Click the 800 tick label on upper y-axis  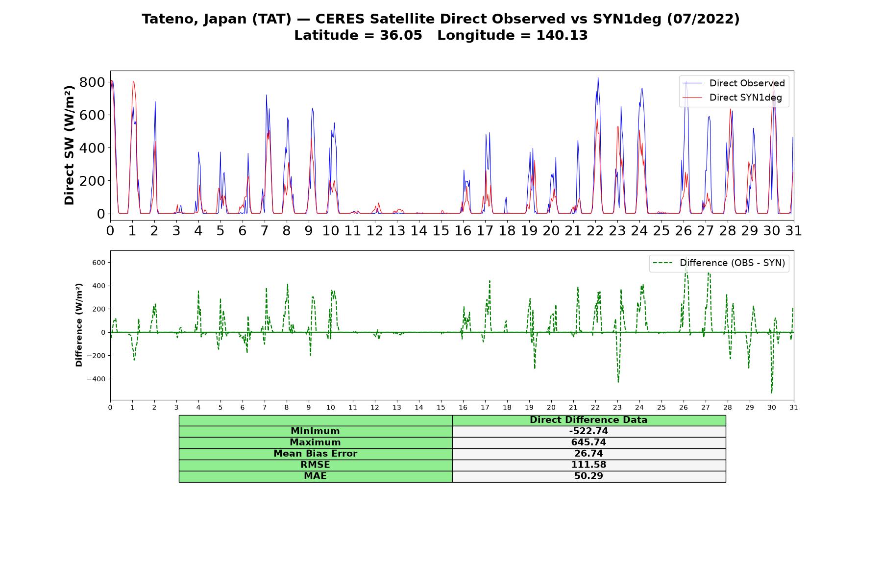coord(92,82)
